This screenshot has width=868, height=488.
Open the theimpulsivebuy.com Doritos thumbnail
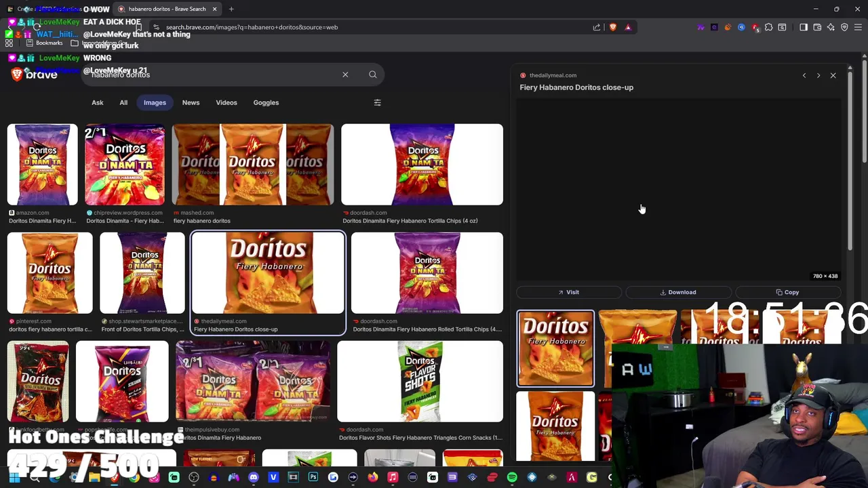(x=253, y=382)
